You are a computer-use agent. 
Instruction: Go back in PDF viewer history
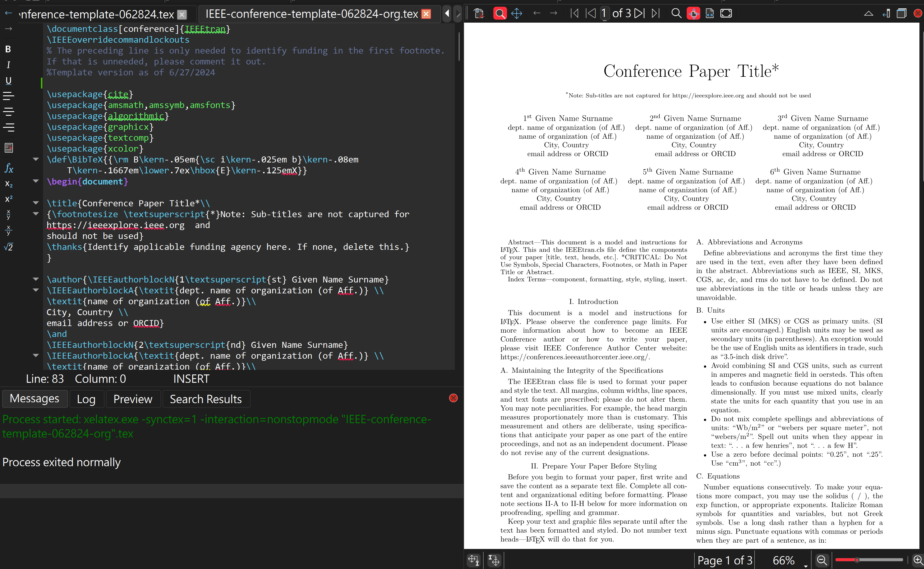tap(537, 13)
